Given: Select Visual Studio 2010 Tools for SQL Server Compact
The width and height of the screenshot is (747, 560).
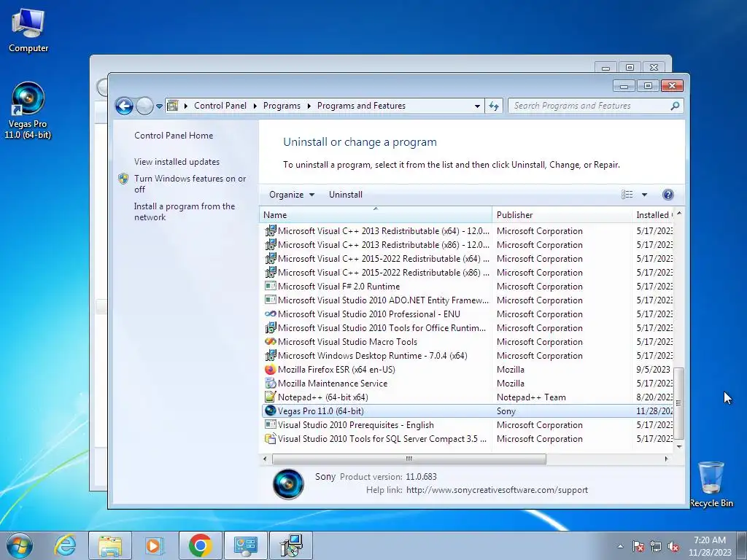Looking at the screenshot, I should (467, 438).
